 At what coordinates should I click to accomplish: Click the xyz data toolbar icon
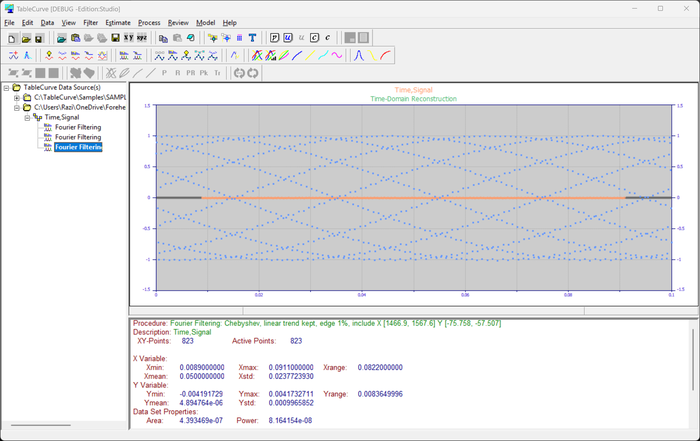[x=142, y=38]
